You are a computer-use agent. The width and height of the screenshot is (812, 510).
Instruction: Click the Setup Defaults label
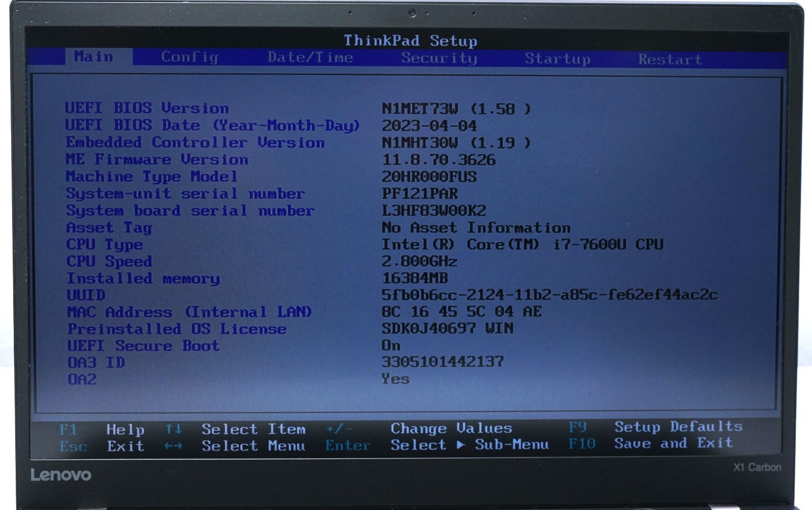[x=679, y=426]
